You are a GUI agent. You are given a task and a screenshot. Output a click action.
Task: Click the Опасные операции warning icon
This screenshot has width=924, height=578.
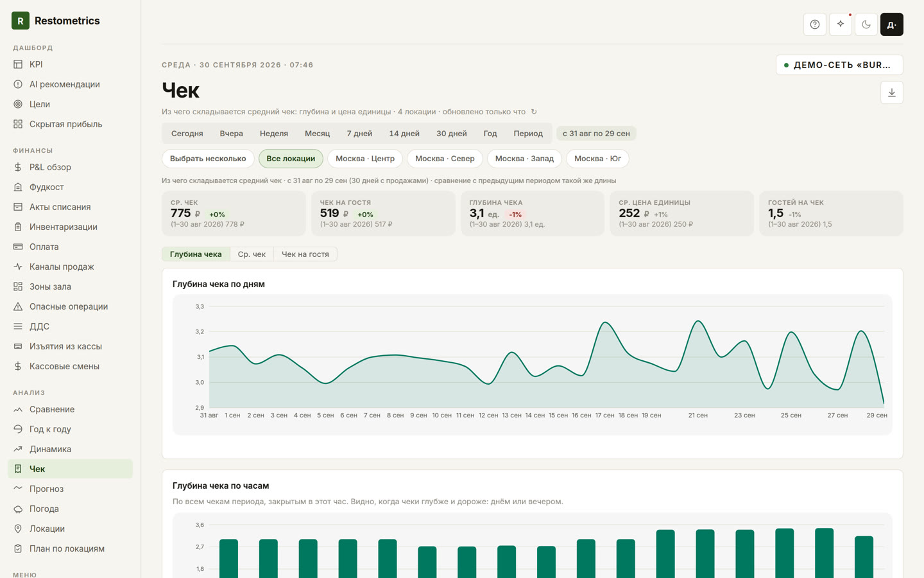click(18, 306)
